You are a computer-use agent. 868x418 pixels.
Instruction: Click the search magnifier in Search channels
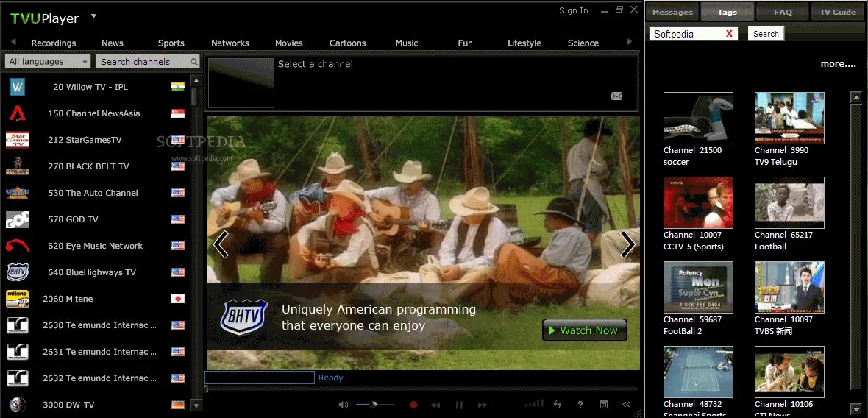click(x=193, y=62)
